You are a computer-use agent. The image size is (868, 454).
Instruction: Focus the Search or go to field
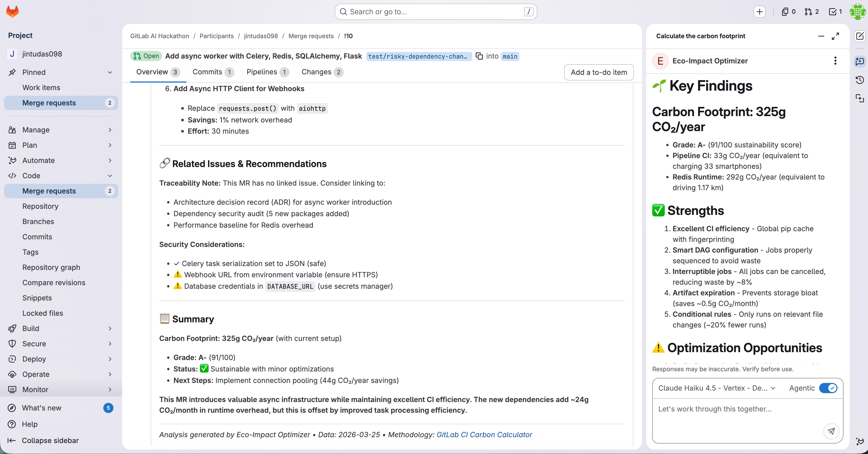tap(435, 12)
